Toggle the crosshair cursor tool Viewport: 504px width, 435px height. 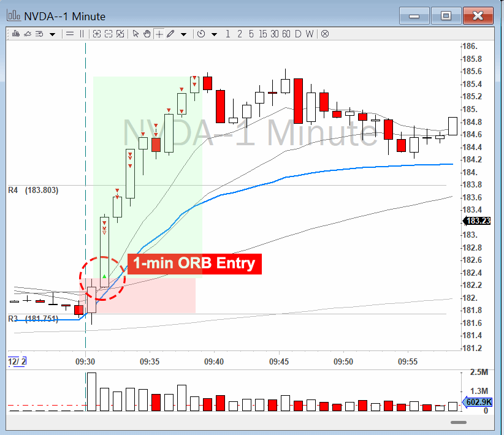[159, 34]
